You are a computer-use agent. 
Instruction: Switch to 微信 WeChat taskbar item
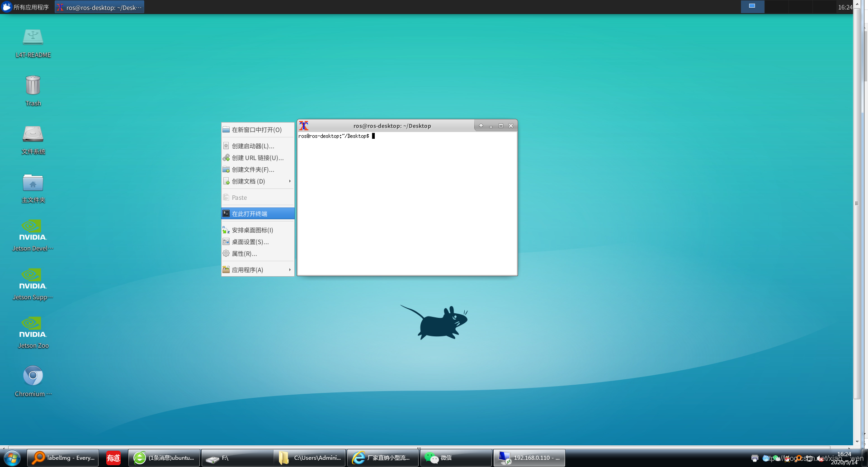point(456,458)
